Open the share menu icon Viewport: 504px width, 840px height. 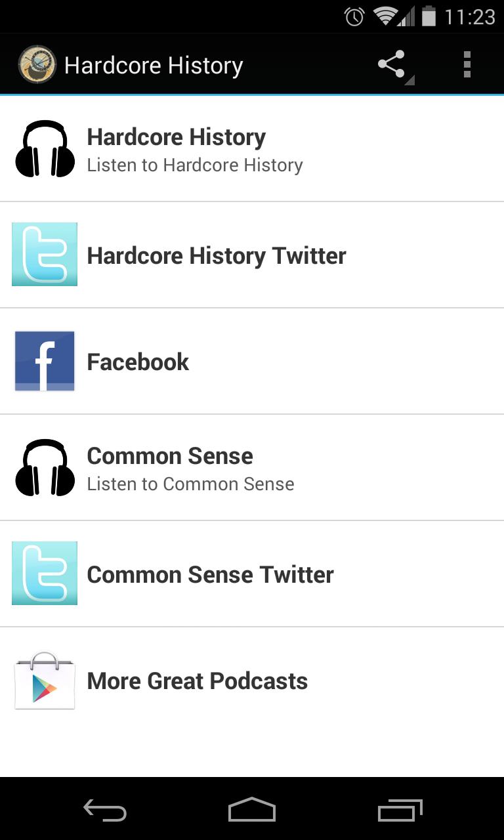392,65
